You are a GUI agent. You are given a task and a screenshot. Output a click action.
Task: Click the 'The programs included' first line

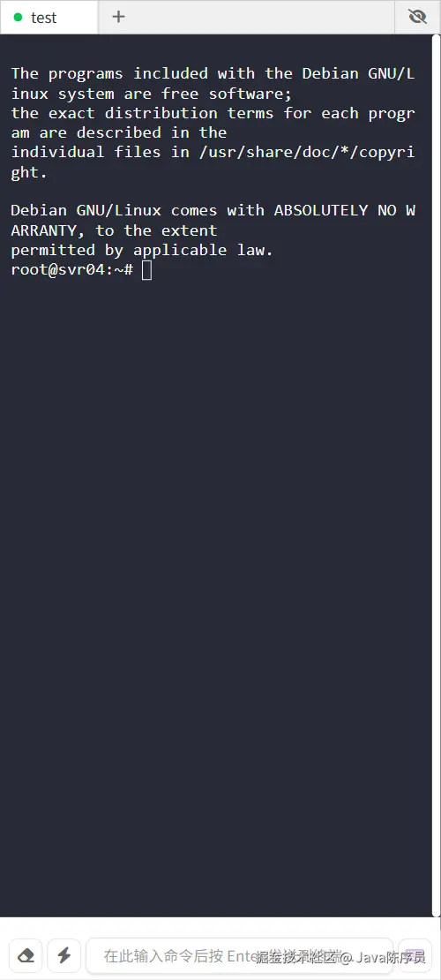coord(213,74)
